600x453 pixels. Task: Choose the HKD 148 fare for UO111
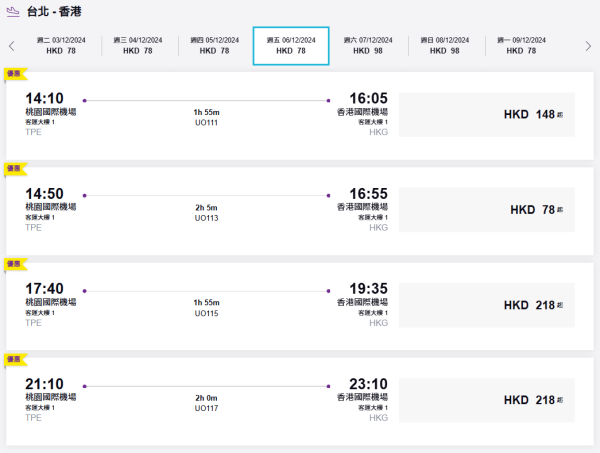(x=486, y=115)
